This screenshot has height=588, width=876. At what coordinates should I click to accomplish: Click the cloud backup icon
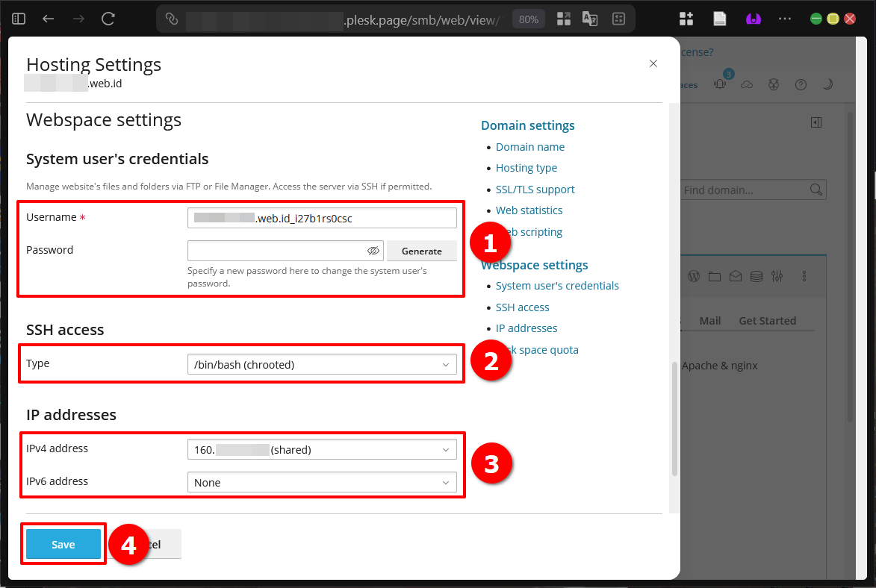pyautogui.click(x=747, y=84)
